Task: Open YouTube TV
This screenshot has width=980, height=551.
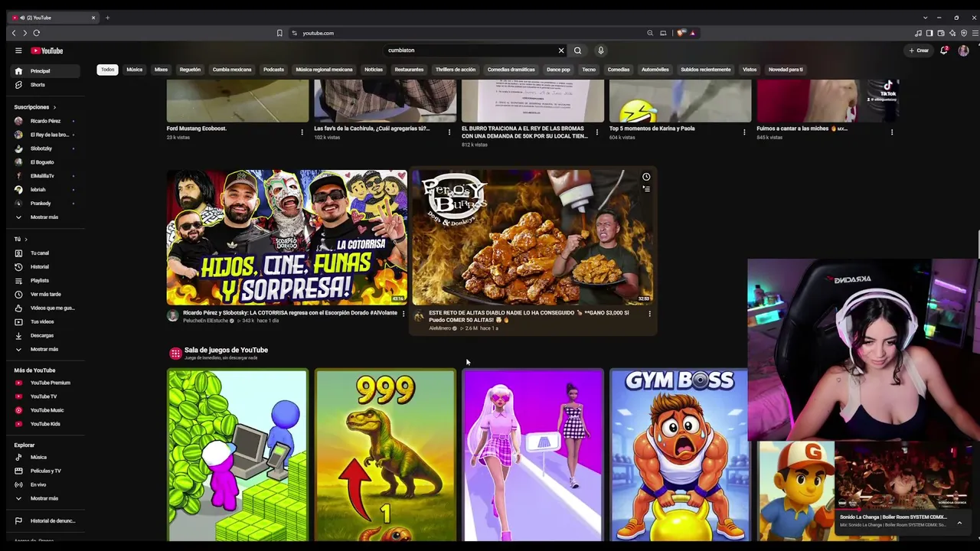Action: click(x=46, y=396)
